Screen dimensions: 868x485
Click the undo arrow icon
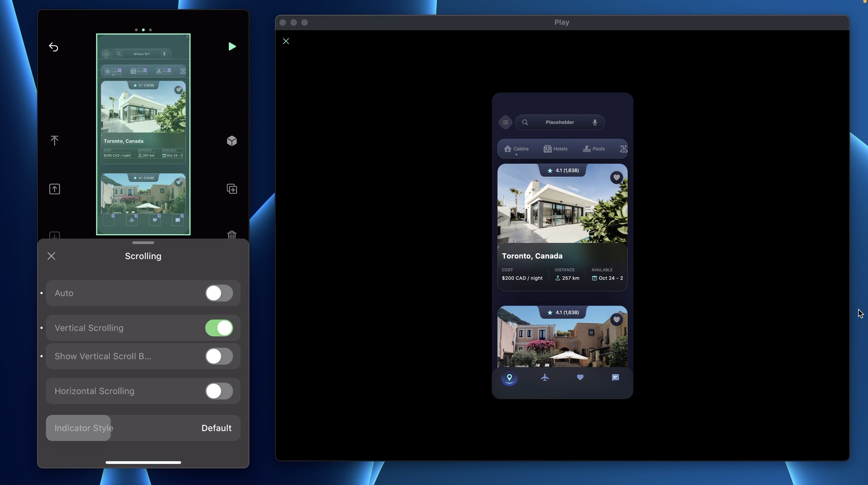click(54, 47)
